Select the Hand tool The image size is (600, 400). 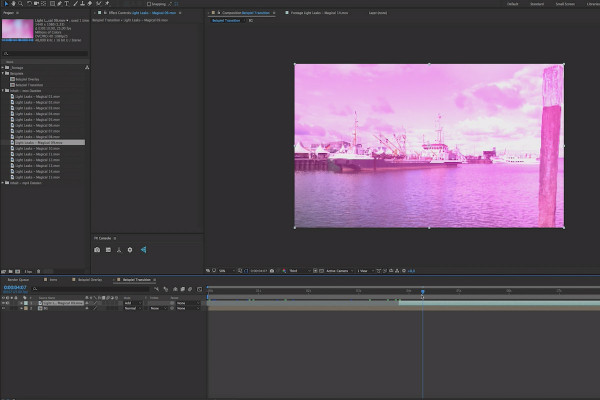[13, 3]
